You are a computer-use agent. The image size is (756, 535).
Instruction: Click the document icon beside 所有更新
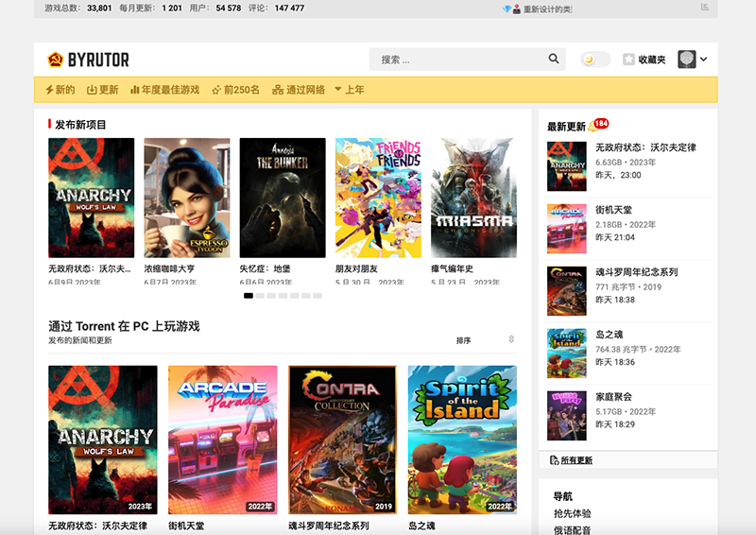(x=555, y=460)
